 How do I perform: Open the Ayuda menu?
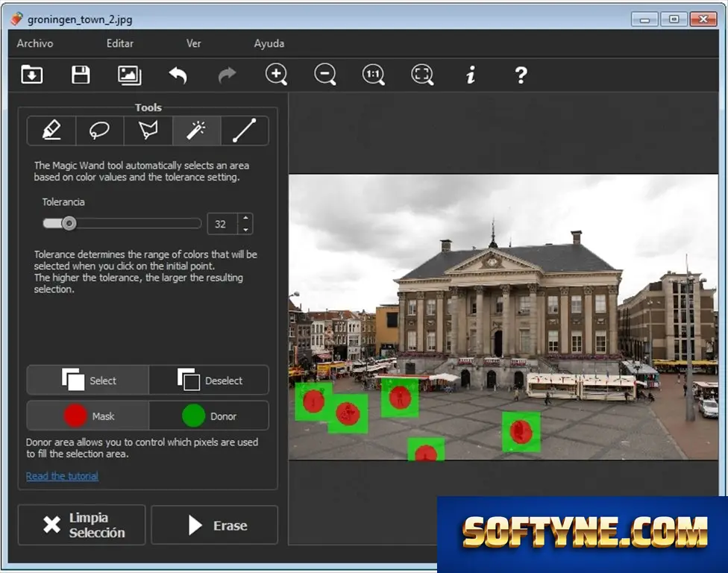coord(269,44)
